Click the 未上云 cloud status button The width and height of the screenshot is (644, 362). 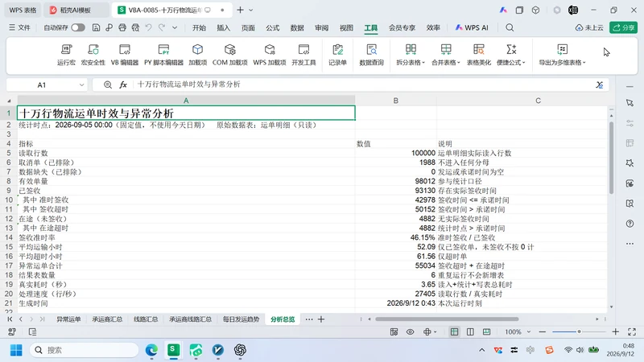coord(589,27)
